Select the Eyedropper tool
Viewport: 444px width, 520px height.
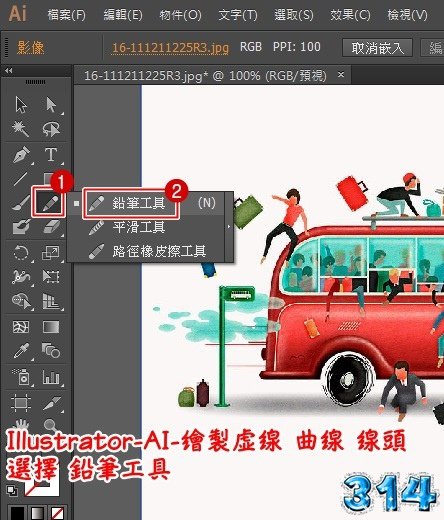21,351
